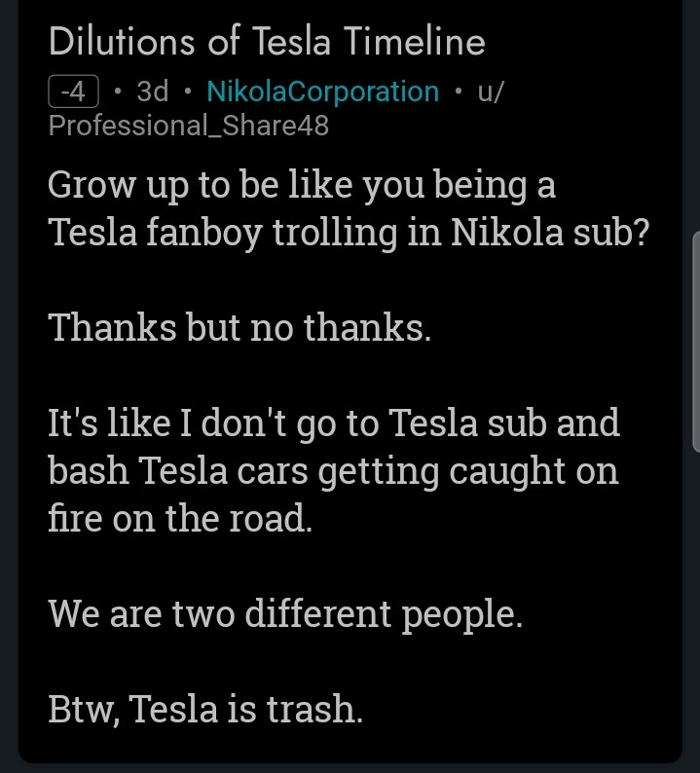Click the dot separator after the "3d" timestamp
This screenshot has height=773, width=700.
click(188, 92)
